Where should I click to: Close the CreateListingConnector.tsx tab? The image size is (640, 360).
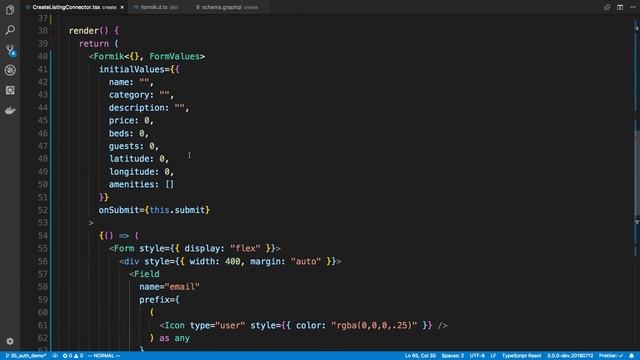tap(122, 7)
